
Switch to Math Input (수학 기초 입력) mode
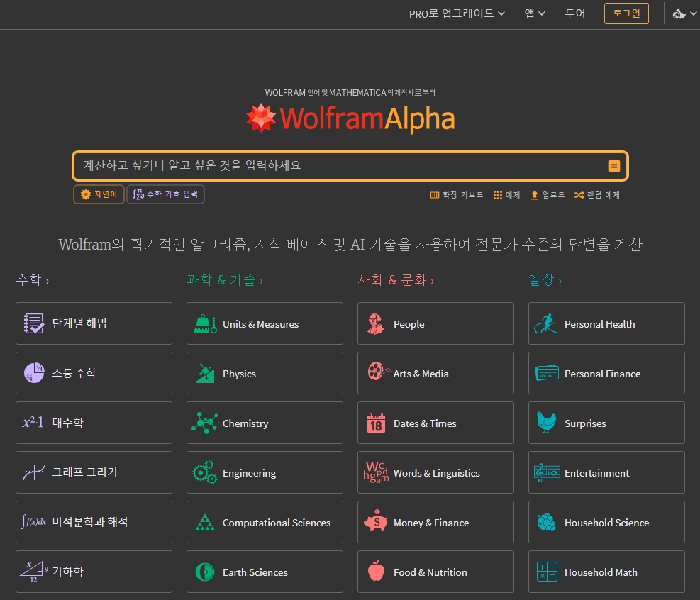pyautogui.click(x=166, y=194)
